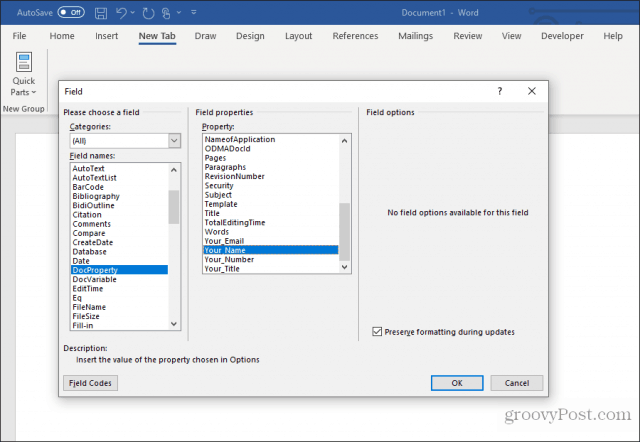Viewport: 640px width, 442px height.
Task: Expand the Categories combo box
Action: 174,141
